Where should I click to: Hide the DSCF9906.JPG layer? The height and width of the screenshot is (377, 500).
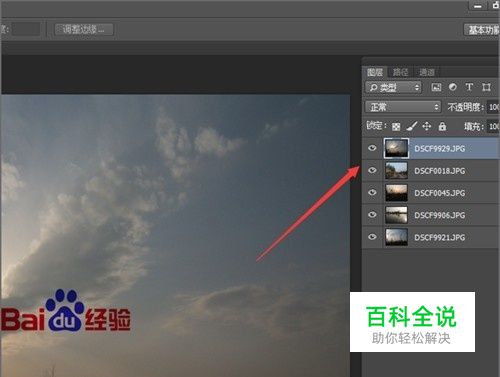point(372,215)
